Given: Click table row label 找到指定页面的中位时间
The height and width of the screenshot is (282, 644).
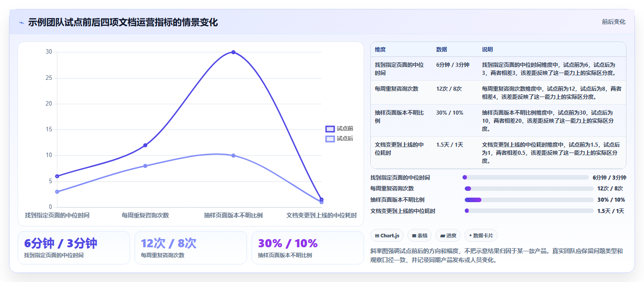Looking at the screenshot, I should [x=399, y=69].
